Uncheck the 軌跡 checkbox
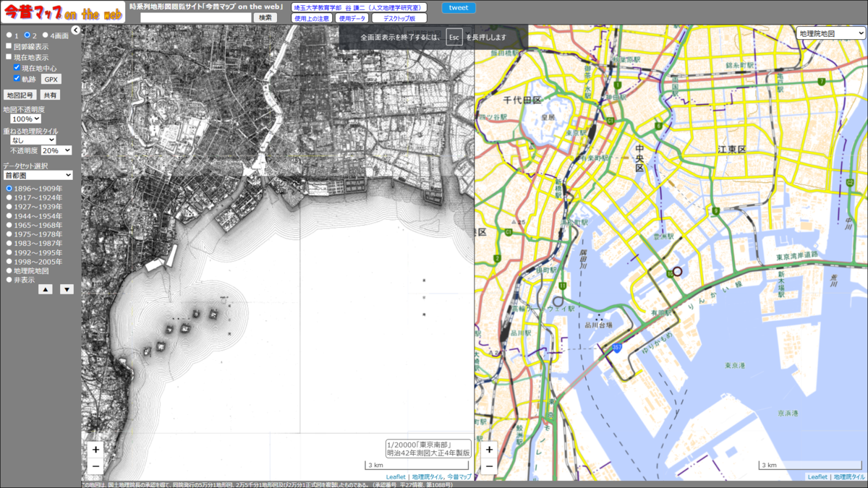Viewport: 868px width, 488px height. (x=17, y=78)
